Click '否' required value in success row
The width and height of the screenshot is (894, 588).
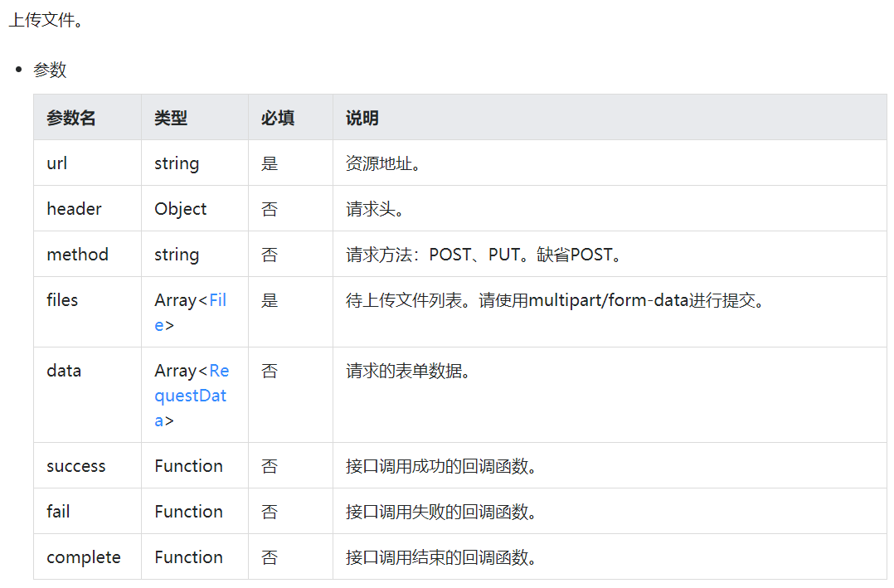(269, 466)
